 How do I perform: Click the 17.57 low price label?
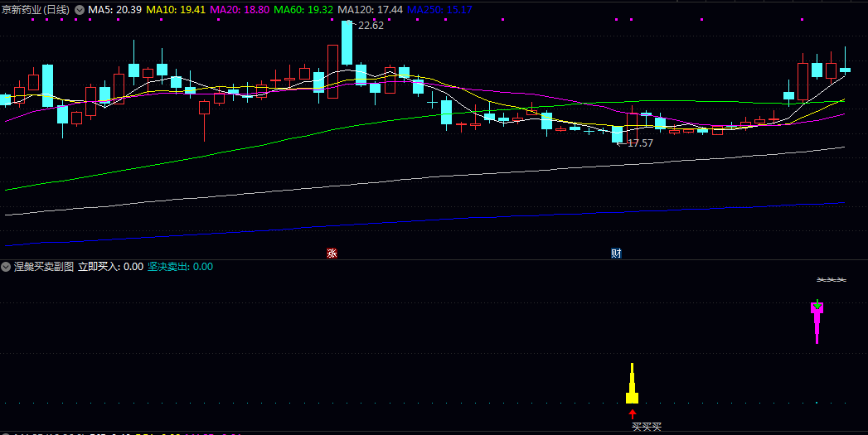pos(641,143)
